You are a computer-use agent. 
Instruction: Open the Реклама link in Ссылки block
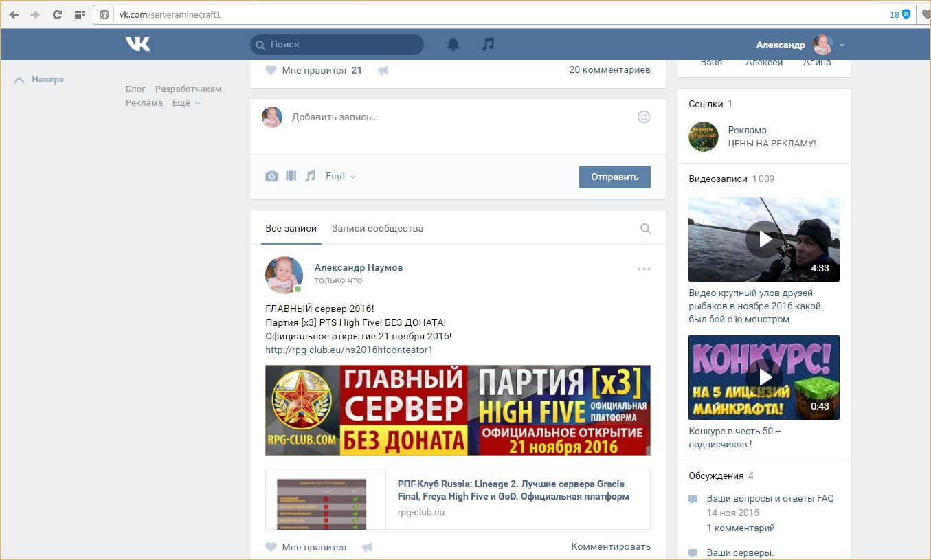click(x=748, y=130)
